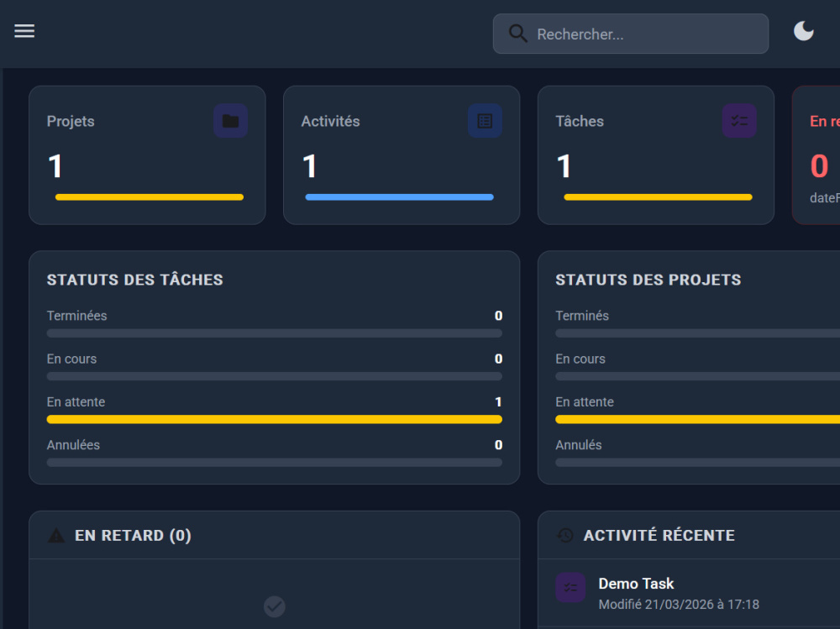
Task: Click the Activité récente heading
Action: 659,535
